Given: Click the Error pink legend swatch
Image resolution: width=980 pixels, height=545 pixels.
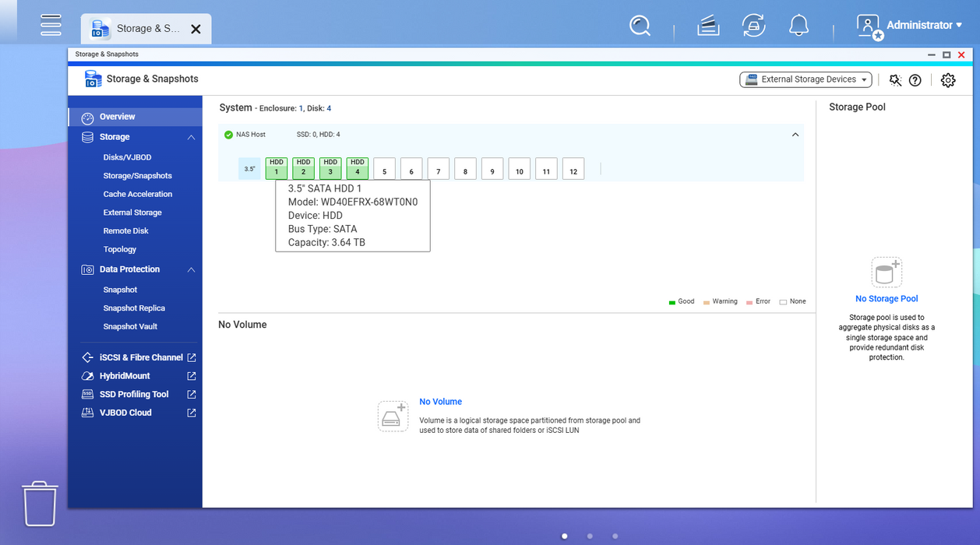Looking at the screenshot, I should (749, 302).
